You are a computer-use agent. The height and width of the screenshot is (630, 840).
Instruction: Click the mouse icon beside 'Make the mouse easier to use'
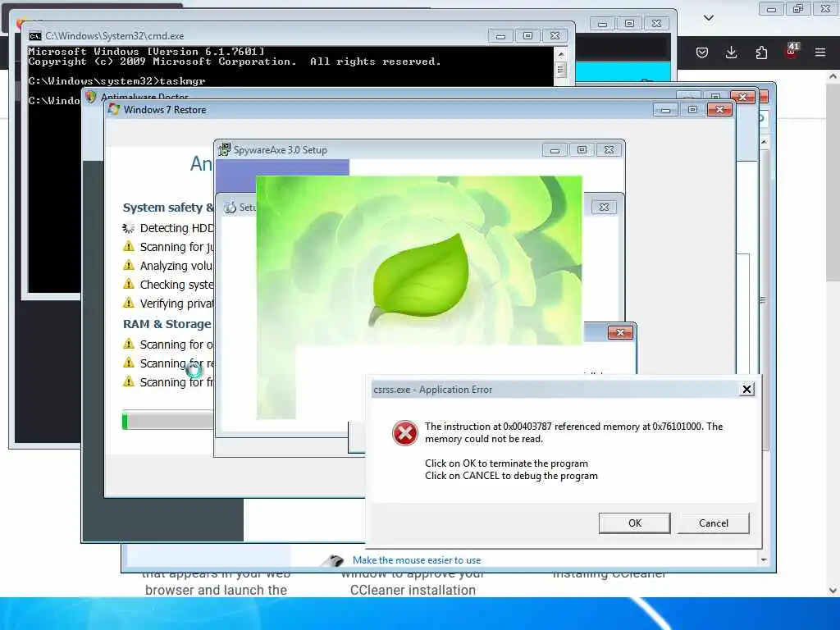(333, 559)
